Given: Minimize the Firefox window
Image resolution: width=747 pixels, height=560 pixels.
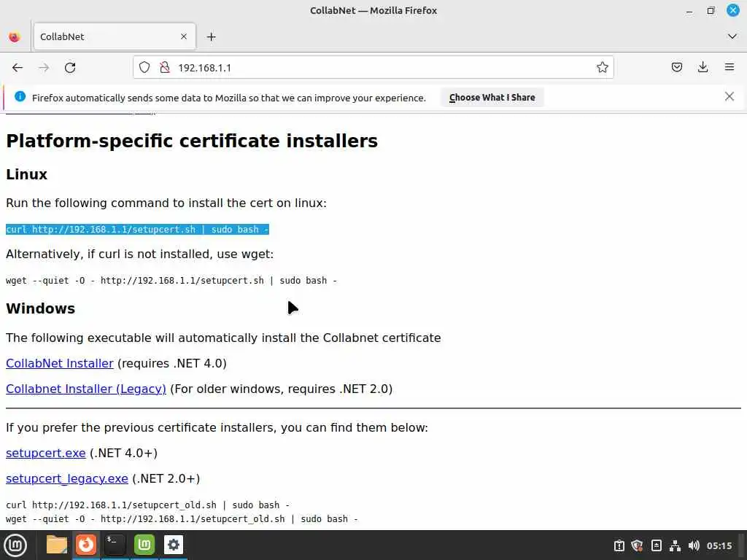Looking at the screenshot, I should 689,10.
